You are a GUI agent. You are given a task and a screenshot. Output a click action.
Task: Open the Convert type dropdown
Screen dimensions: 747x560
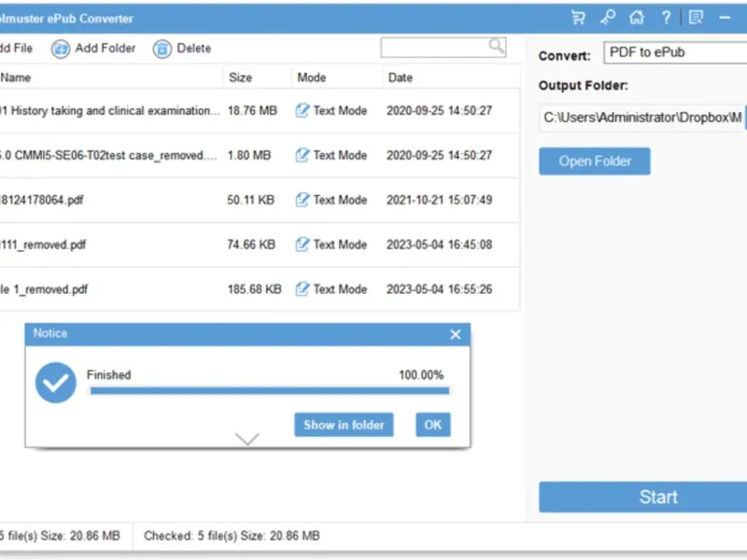tap(675, 52)
